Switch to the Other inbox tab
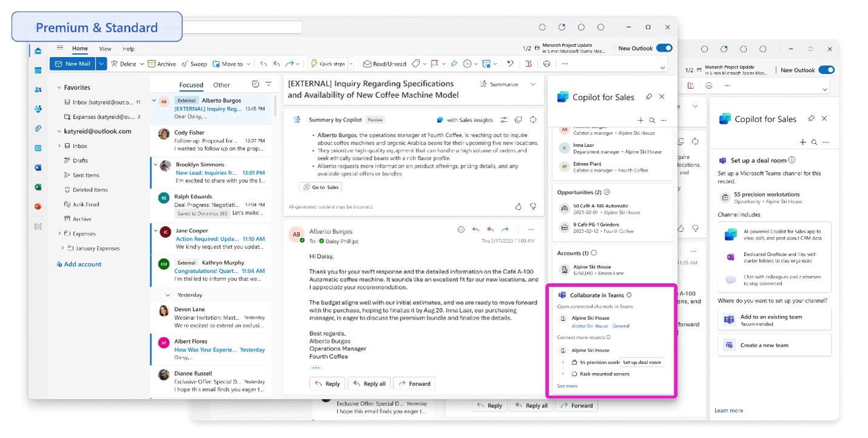The height and width of the screenshot is (438, 868). [222, 85]
